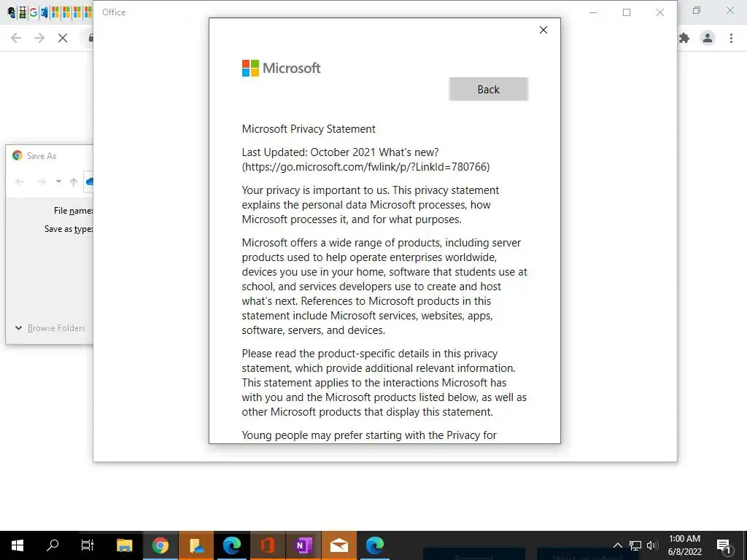Open network status tray icon
Image resolution: width=747 pixels, height=560 pixels.
click(635, 545)
